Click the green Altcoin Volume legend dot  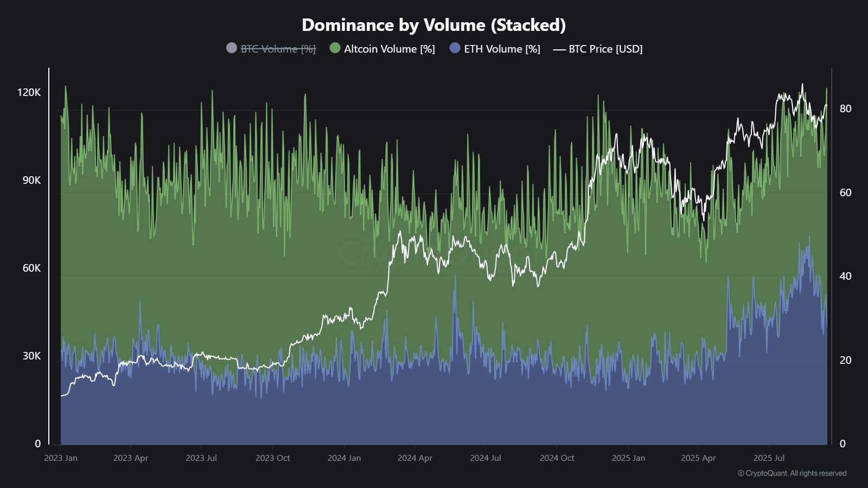pos(336,48)
